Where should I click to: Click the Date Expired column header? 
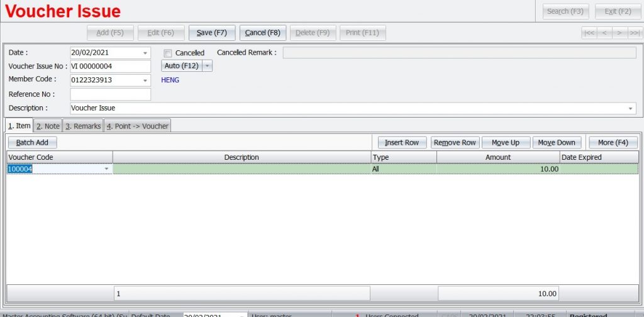click(x=599, y=157)
